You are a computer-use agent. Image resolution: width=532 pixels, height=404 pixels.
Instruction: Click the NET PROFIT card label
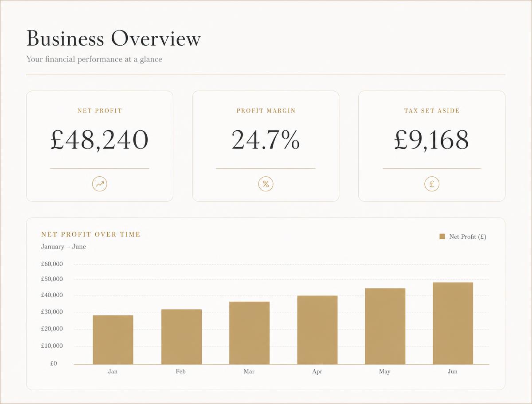[100, 111]
